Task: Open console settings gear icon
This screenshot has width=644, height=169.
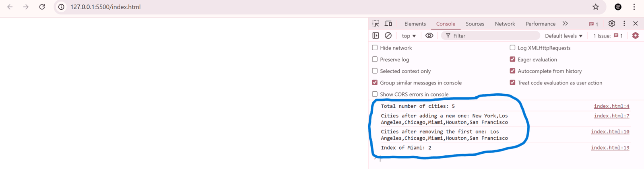Action: point(635,36)
